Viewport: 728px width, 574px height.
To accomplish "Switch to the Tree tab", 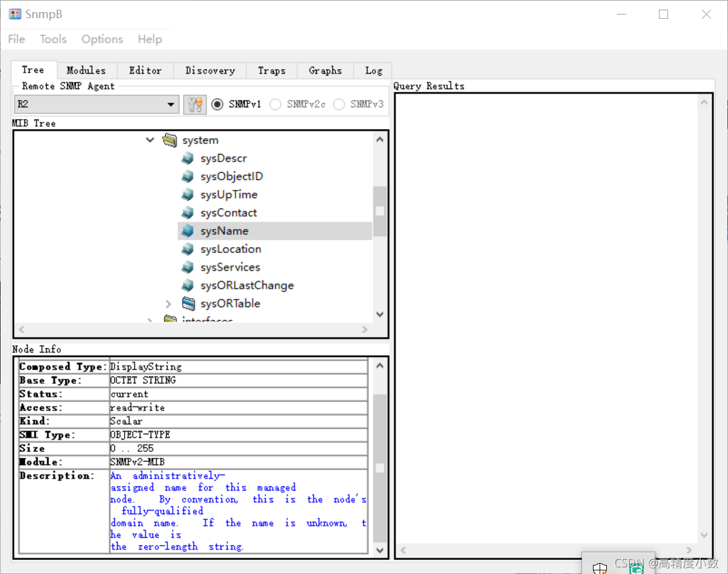I will point(33,70).
